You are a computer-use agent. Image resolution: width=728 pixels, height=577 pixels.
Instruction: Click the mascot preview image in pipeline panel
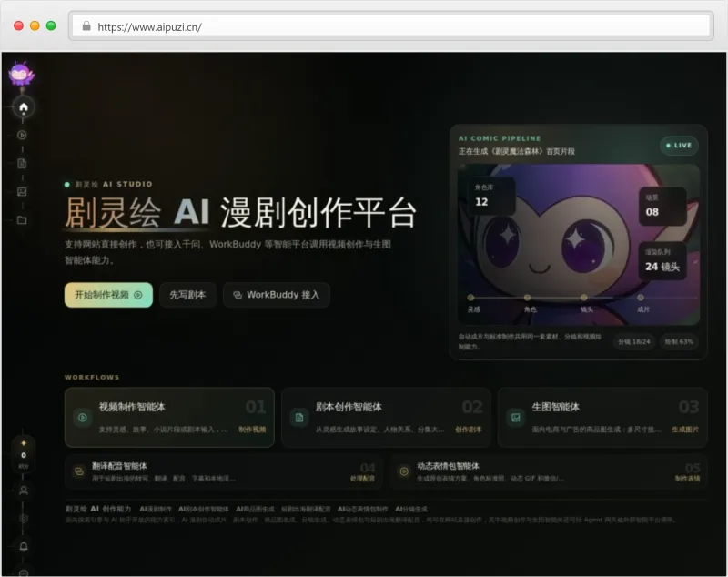click(579, 244)
